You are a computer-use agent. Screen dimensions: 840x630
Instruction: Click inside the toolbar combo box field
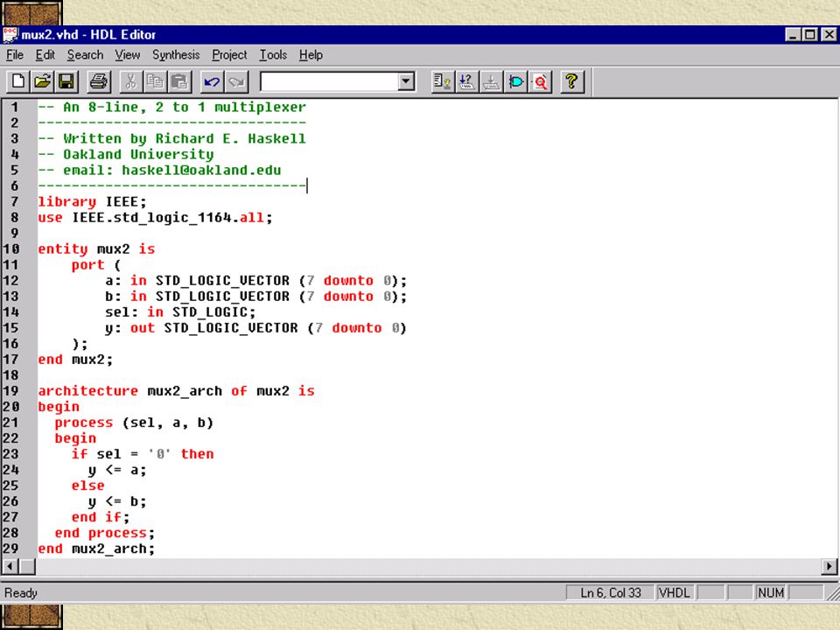pos(329,82)
